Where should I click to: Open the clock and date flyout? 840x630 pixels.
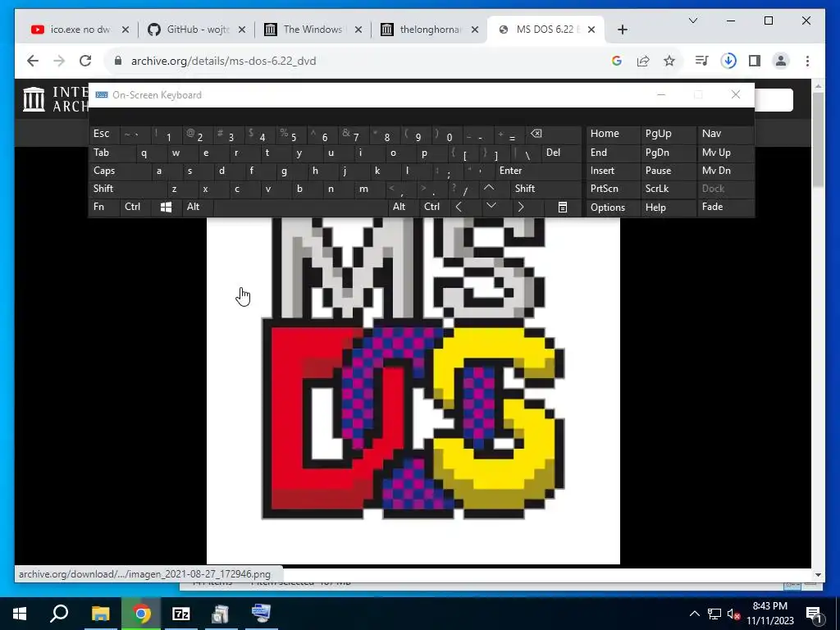pos(769,614)
